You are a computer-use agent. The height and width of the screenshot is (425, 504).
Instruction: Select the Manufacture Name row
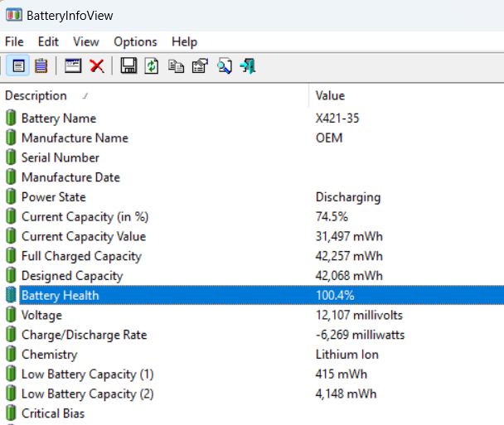pyautogui.click(x=252, y=138)
